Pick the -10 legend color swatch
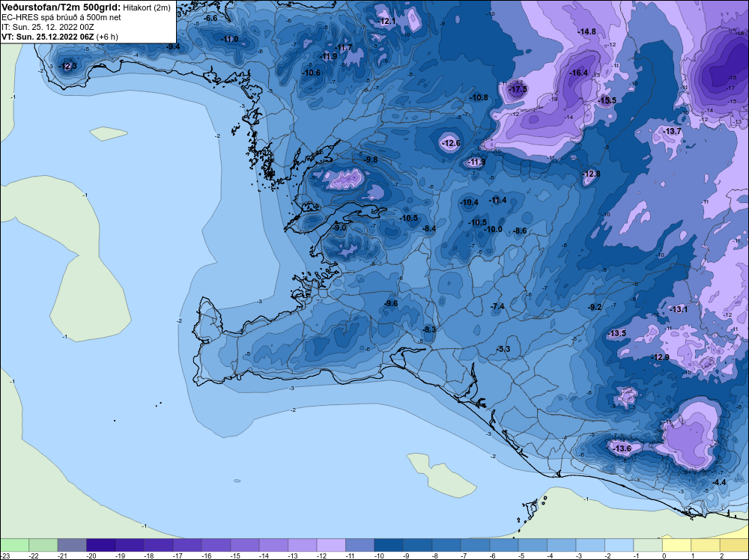The height and width of the screenshot is (560, 749). pyautogui.click(x=389, y=545)
